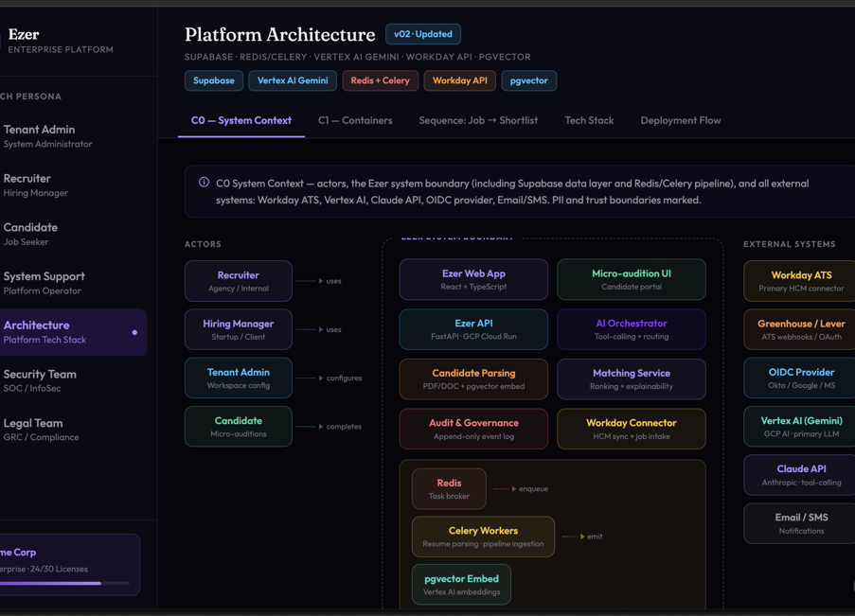855x616 pixels.
Task: Click the Workday ATS external system card
Action: [x=800, y=281]
